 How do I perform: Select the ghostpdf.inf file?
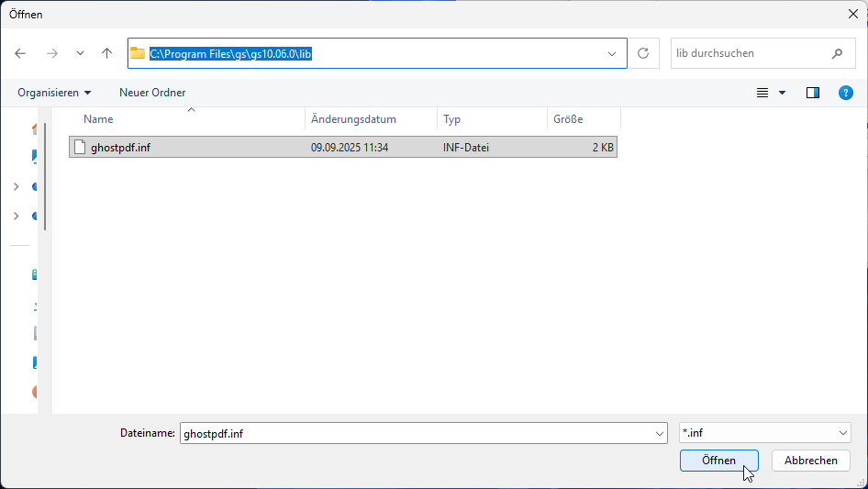point(343,148)
